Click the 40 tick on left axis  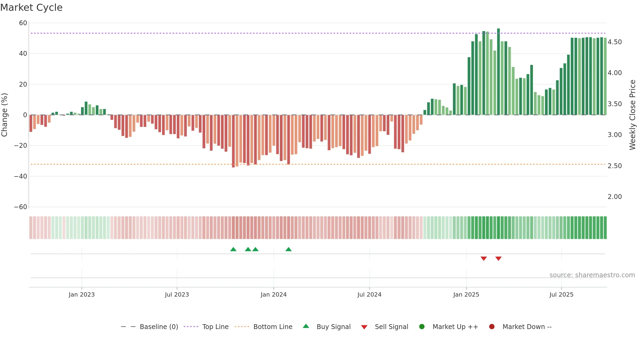[23, 54]
